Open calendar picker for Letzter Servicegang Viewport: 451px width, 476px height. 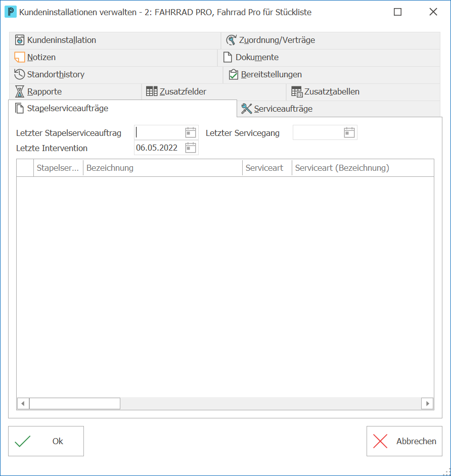click(x=349, y=133)
